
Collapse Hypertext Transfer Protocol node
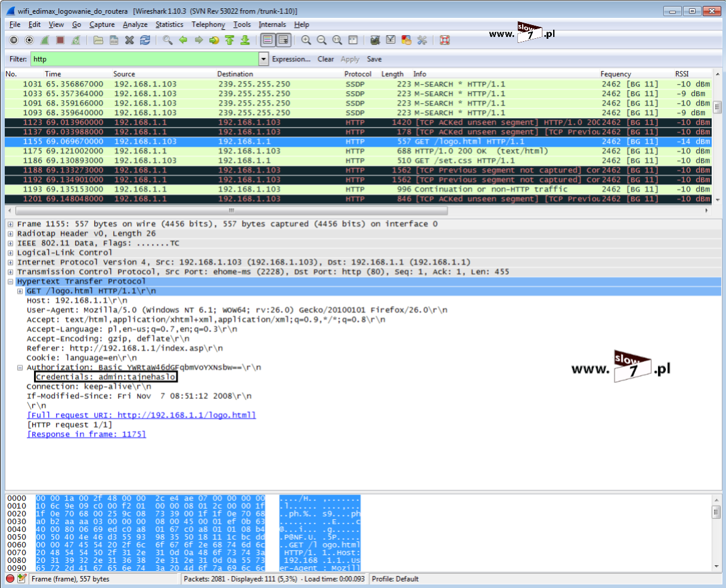pyautogui.click(x=11, y=281)
